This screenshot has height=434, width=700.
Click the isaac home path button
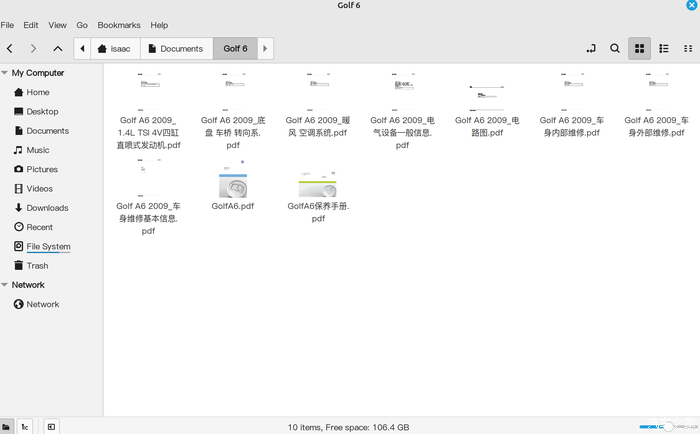pos(115,48)
